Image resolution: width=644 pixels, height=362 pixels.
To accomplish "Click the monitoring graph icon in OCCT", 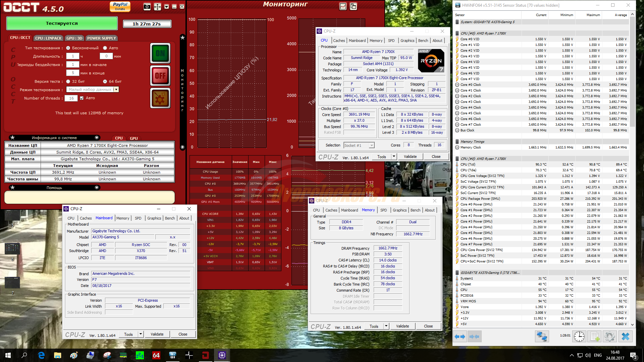I will (x=343, y=6).
